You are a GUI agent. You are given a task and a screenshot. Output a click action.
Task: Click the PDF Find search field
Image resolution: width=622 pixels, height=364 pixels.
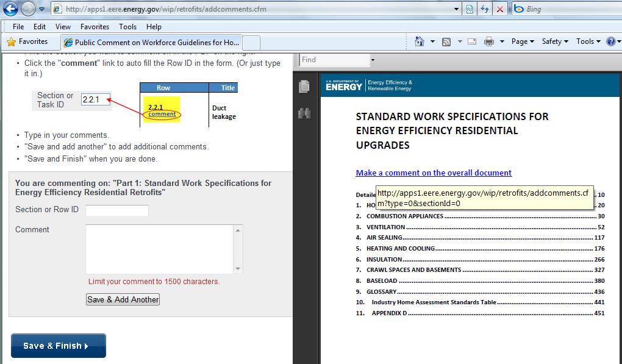point(334,60)
